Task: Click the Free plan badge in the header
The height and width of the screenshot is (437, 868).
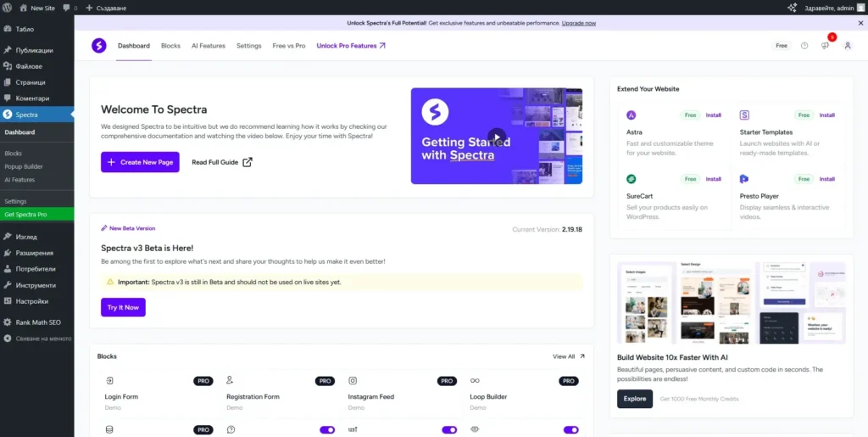Action: click(781, 46)
